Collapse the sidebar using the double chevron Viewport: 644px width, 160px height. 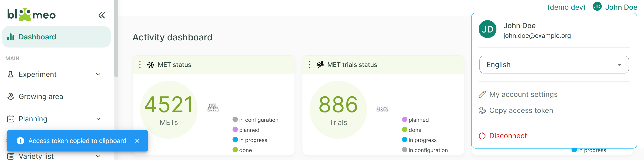102,15
